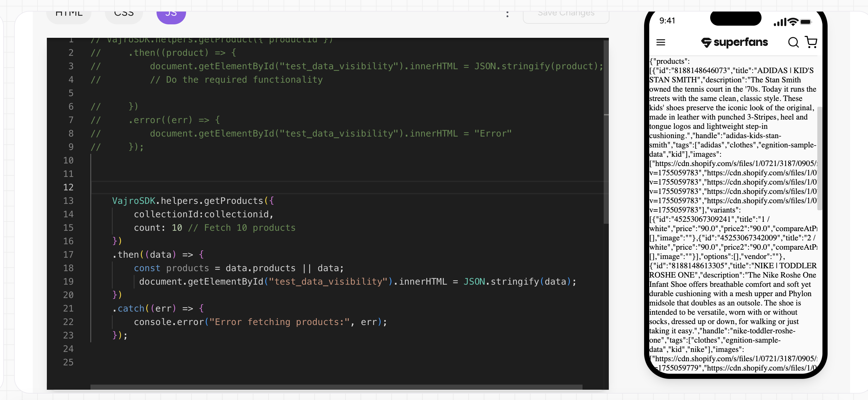Screen dimensions: 868x400
Task: Open the shopping cart icon in preview
Action: [811, 42]
